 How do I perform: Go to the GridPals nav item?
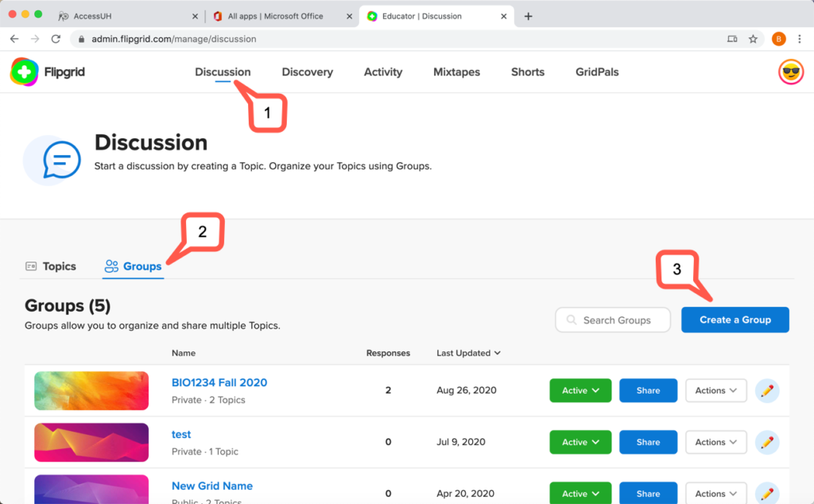(x=597, y=72)
